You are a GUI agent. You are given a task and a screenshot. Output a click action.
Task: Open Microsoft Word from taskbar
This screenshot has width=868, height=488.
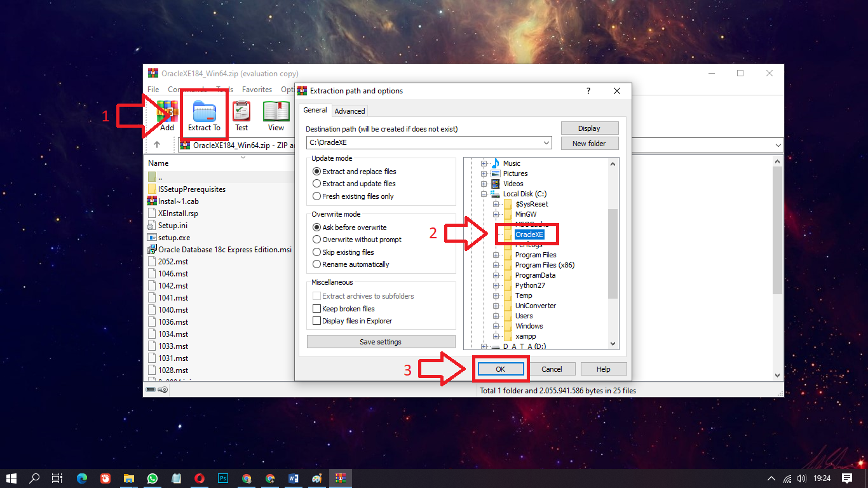[x=294, y=478]
